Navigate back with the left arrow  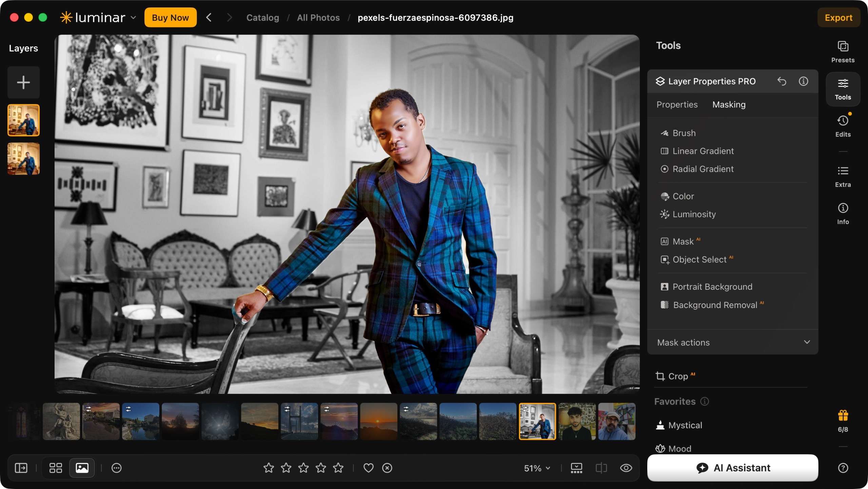[x=209, y=17]
